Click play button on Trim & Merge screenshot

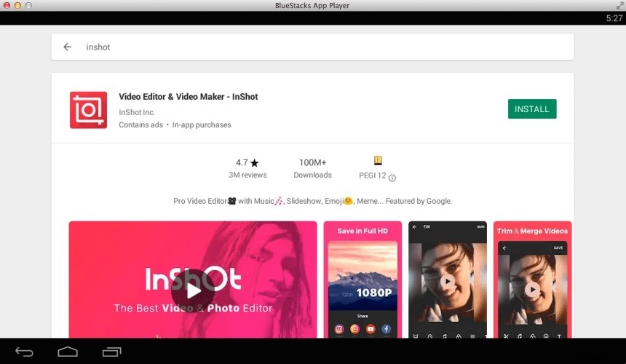click(x=532, y=289)
